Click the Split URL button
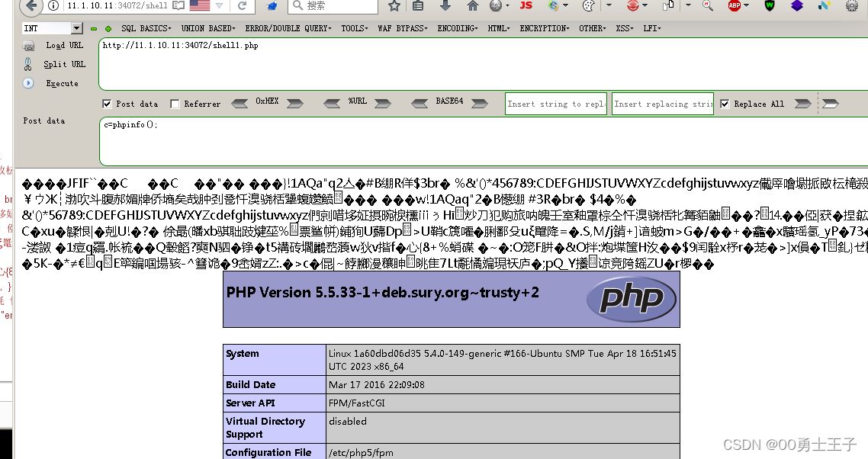The height and width of the screenshot is (459, 868). pos(64,64)
